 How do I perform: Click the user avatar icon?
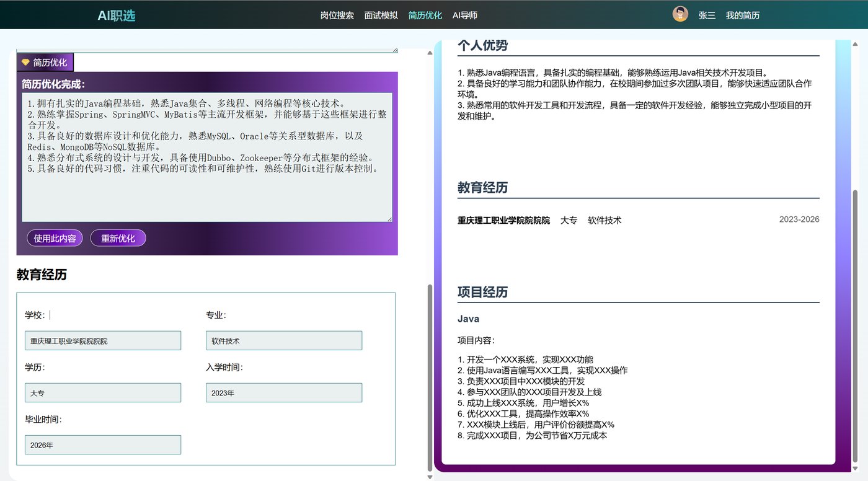coord(680,14)
